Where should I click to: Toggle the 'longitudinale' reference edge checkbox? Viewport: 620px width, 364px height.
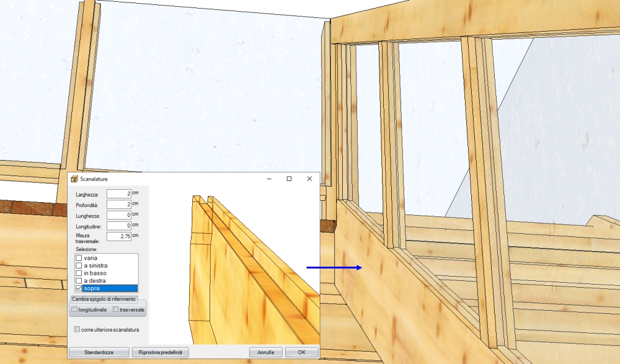[75, 309]
